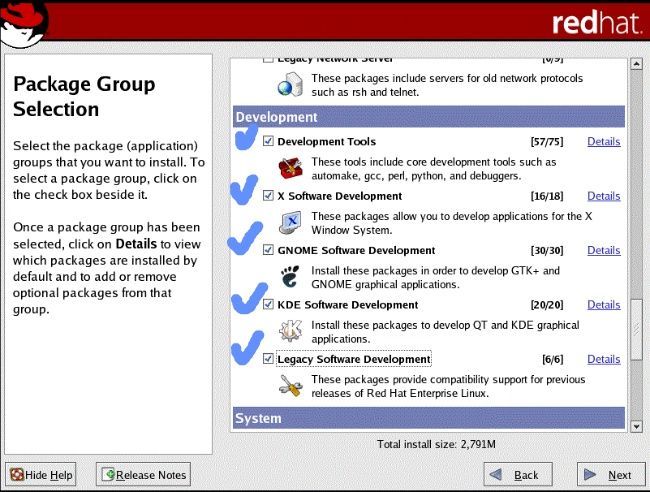This screenshot has height=492, width=650.
Task: Click the redhat wordmark in the banner
Action: (x=596, y=22)
